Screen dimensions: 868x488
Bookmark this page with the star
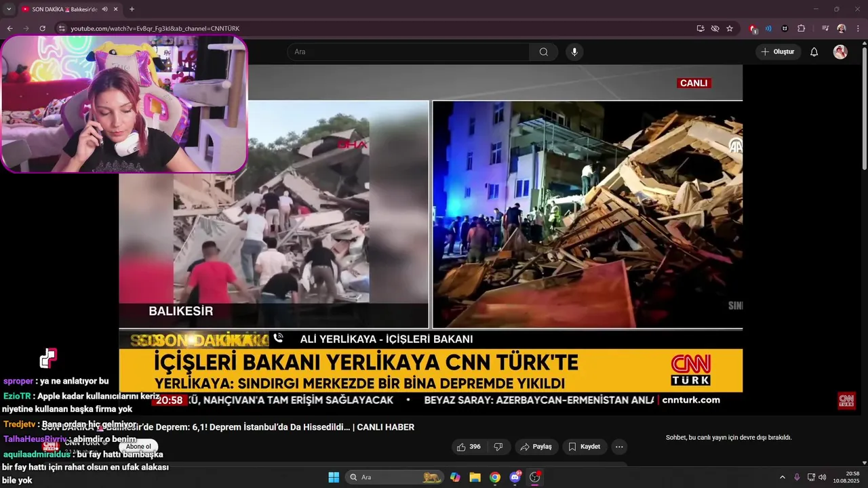730,28
